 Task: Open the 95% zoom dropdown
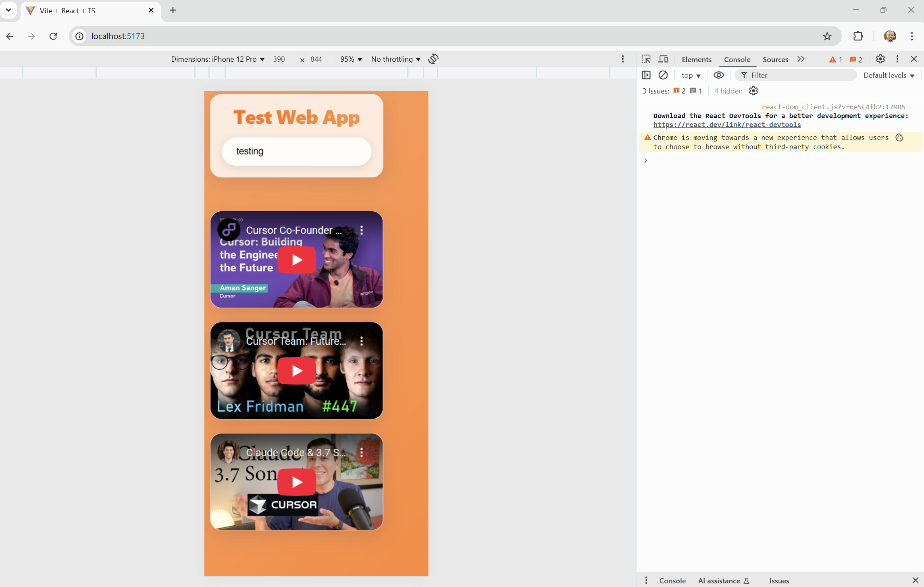coord(351,59)
